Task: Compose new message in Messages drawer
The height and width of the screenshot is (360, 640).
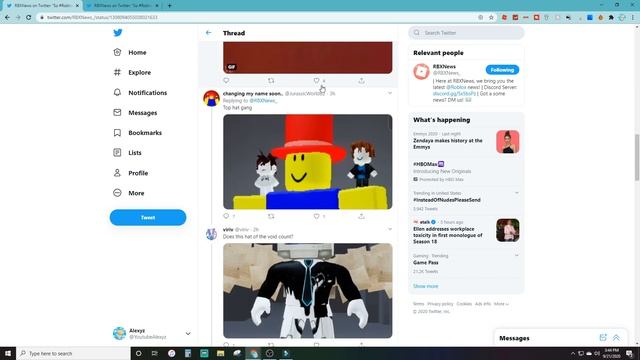Action: click(x=603, y=338)
